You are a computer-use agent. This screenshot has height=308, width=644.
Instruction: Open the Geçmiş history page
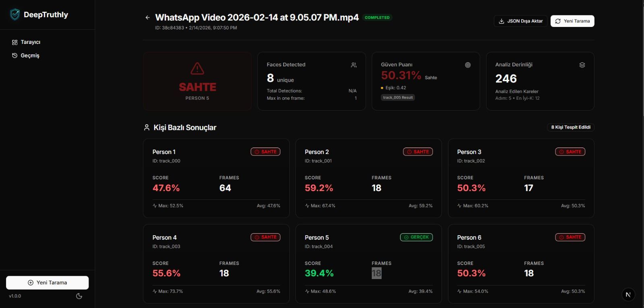pos(30,55)
